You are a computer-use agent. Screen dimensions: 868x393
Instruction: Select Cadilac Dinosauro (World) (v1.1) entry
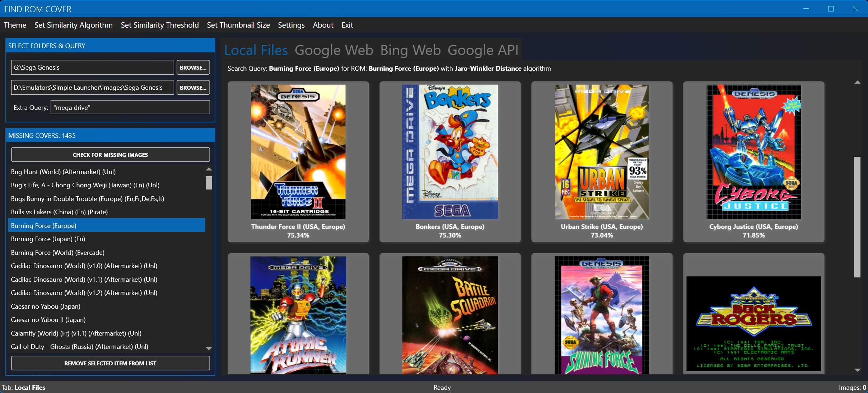(107, 280)
